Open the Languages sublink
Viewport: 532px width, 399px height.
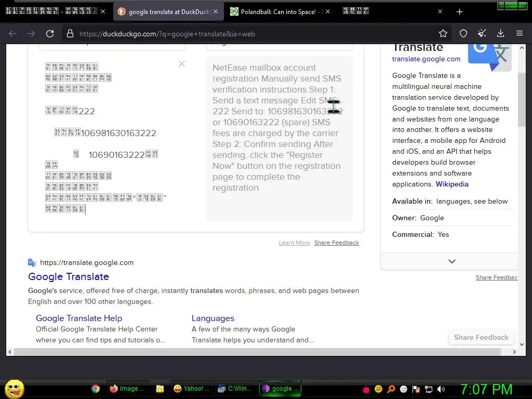coord(213,318)
